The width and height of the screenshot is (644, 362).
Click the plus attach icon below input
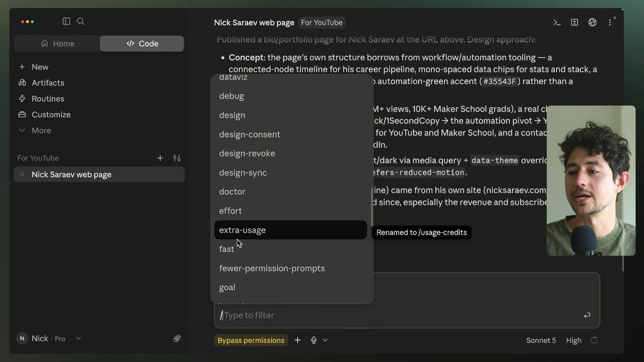pos(298,340)
